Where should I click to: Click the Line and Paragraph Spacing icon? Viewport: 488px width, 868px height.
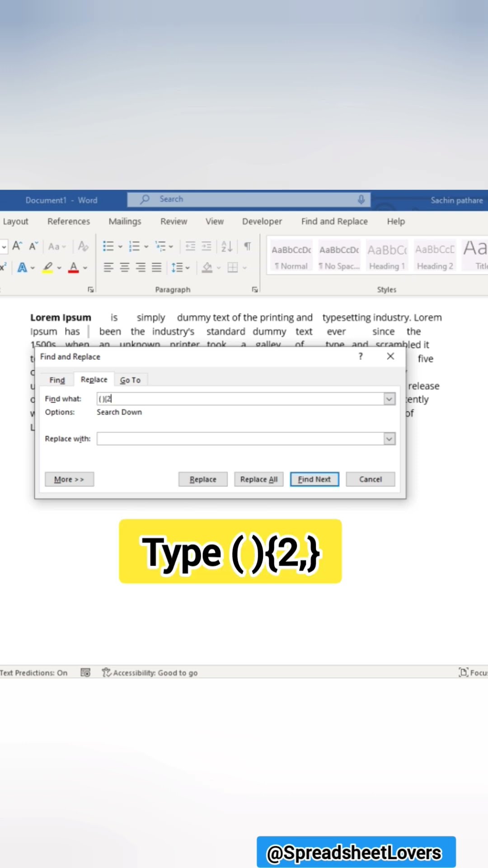[x=177, y=268]
